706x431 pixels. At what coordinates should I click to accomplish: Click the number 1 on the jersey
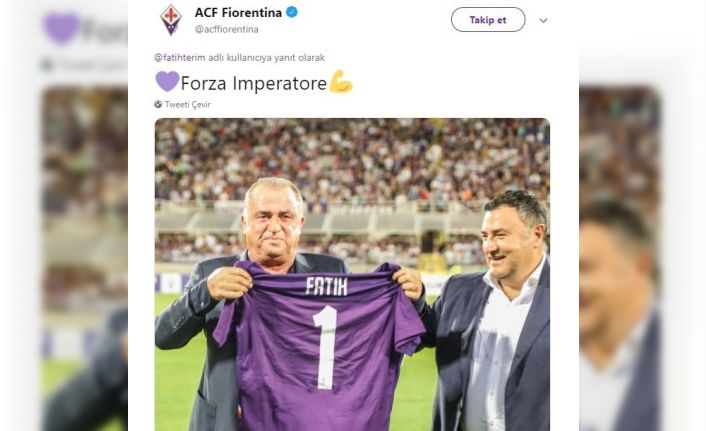pyautogui.click(x=325, y=347)
